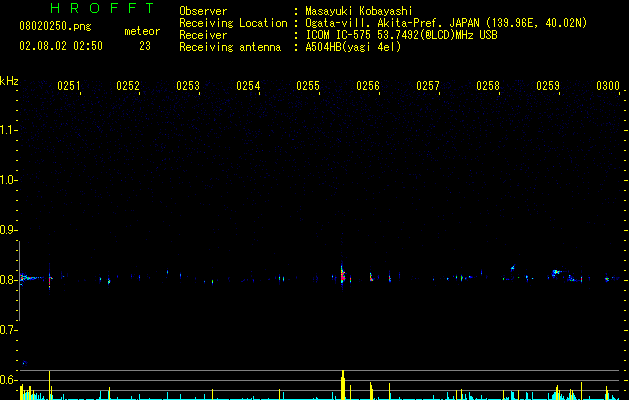This screenshot has width=629, height=400.
Task: Click the ICOM IC-575 receiver value
Action: (x=401, y=35)
